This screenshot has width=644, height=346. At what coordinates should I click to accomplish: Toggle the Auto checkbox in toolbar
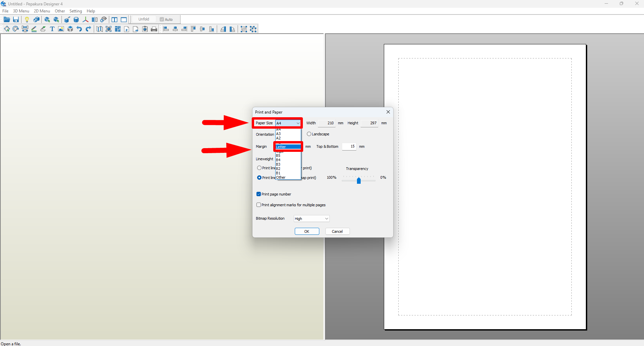(x=162, y=19)
